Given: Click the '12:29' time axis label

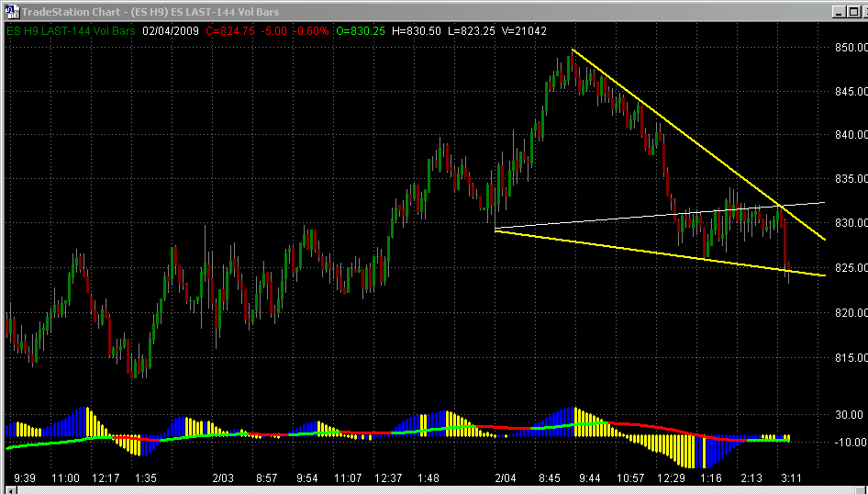Looking at the screenshot, I should 671,478.
